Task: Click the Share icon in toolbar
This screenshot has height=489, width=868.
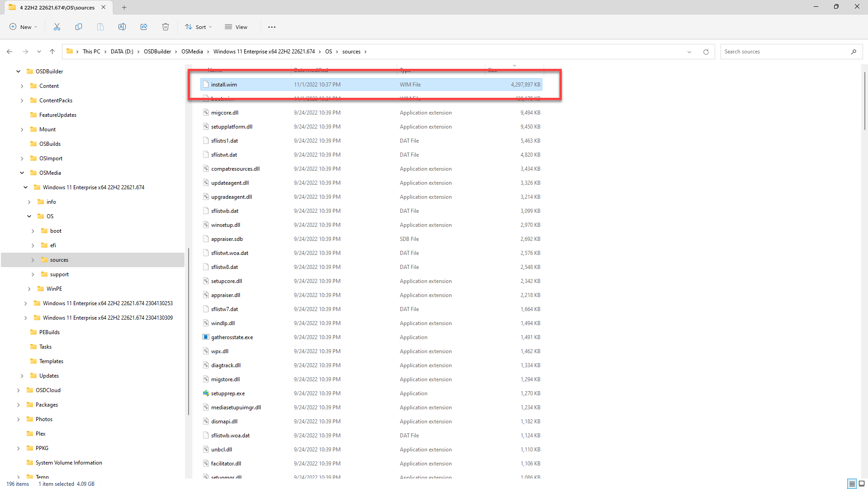Action: click(144, 27)
